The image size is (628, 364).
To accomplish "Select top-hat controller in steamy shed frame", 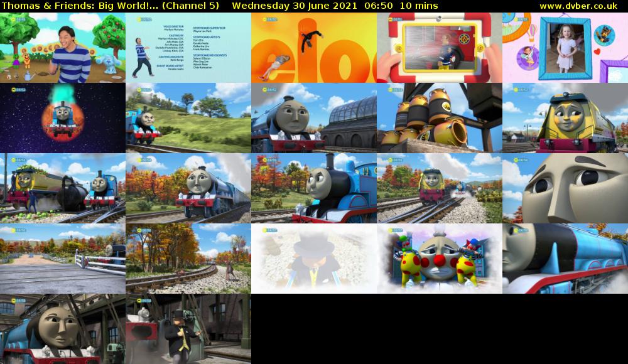I will (x=188, y=329).
